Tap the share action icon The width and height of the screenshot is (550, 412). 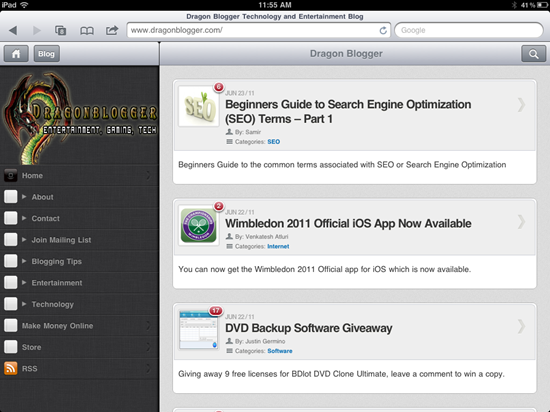112,30
